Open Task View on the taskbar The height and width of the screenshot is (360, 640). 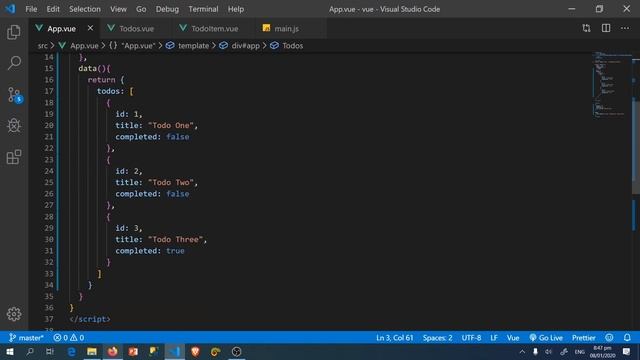pyautogui.click(x=50, y=351)
